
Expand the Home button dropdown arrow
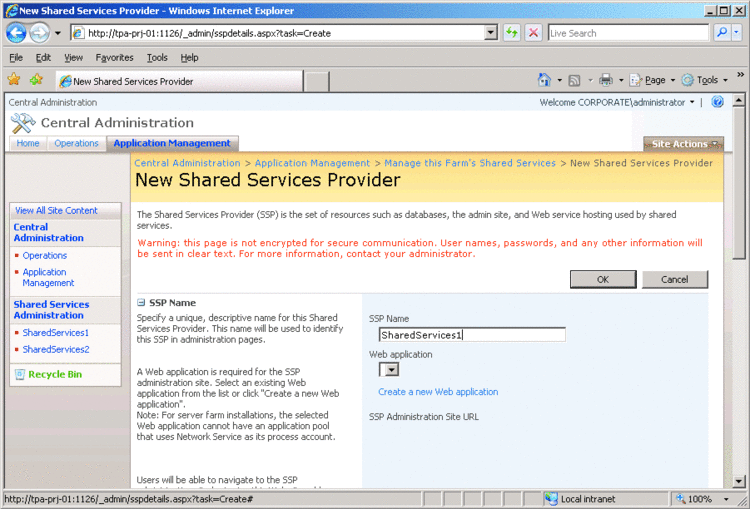[x=560, y=80]
